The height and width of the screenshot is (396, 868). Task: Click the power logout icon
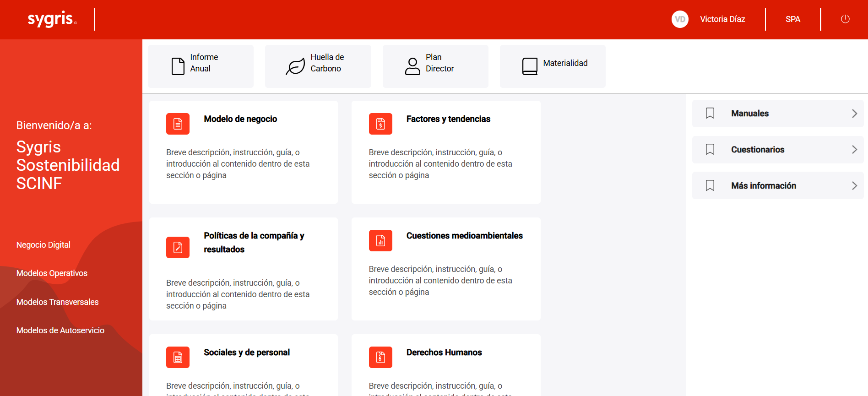[x=845, y=19]
